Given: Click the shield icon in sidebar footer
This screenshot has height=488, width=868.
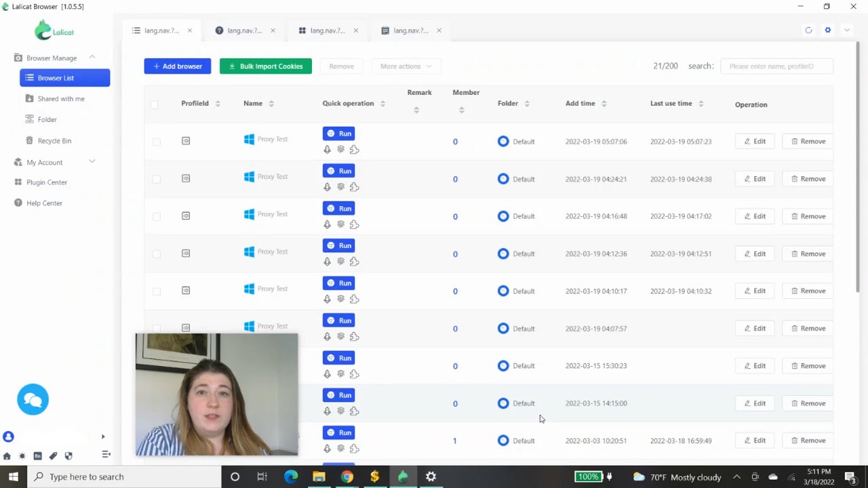Looking at the screenshot, I should pos(68,456).
